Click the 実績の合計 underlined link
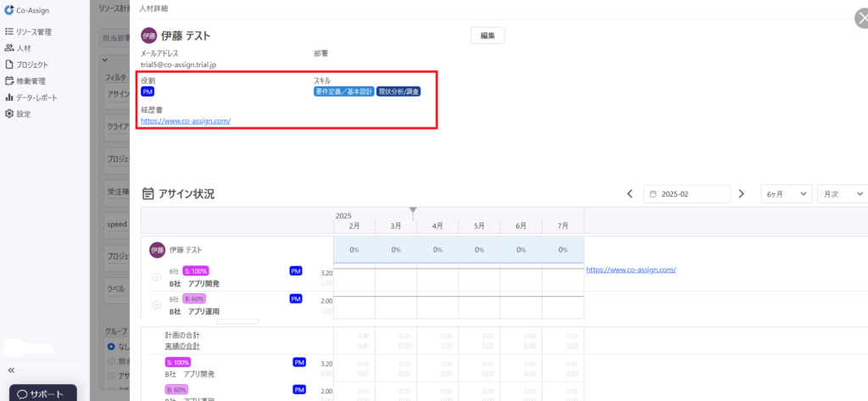868x401 pixels. 182,346
